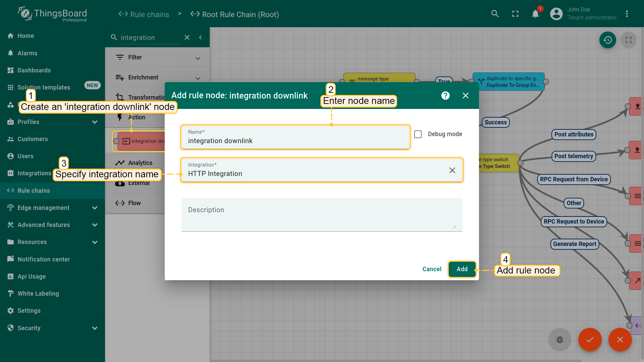Screen dimensions: 644x362
Task: Enable the Debug mode checkbox
Action: 418,134
